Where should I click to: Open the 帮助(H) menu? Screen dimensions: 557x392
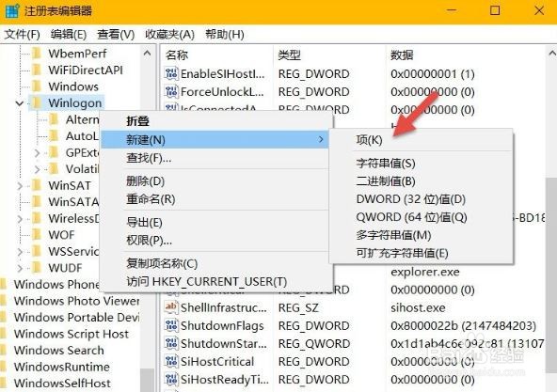[x=225, y=35]
